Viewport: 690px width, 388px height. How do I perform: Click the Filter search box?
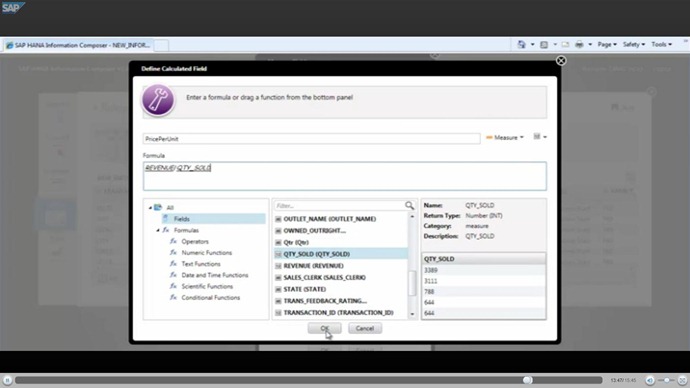[x=340, y=205]
